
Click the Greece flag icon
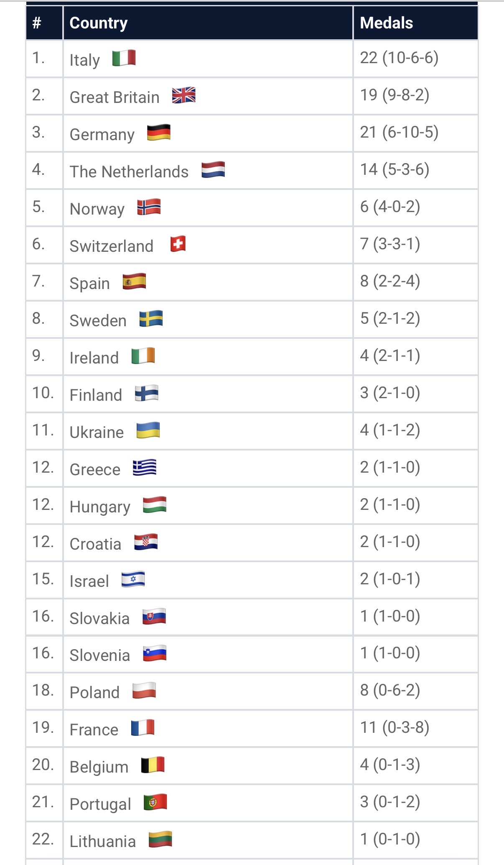click(x=145, y=468)
